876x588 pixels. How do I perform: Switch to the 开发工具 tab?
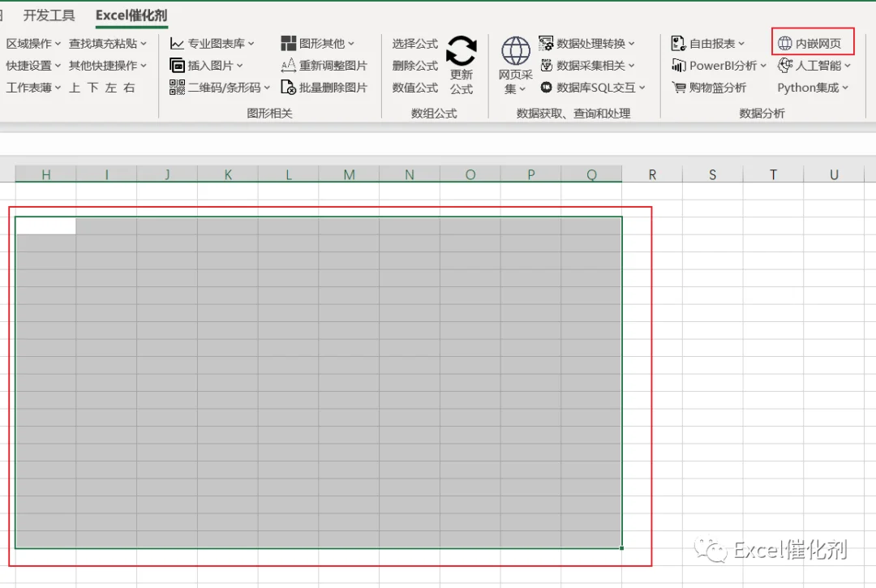point(49,15)
